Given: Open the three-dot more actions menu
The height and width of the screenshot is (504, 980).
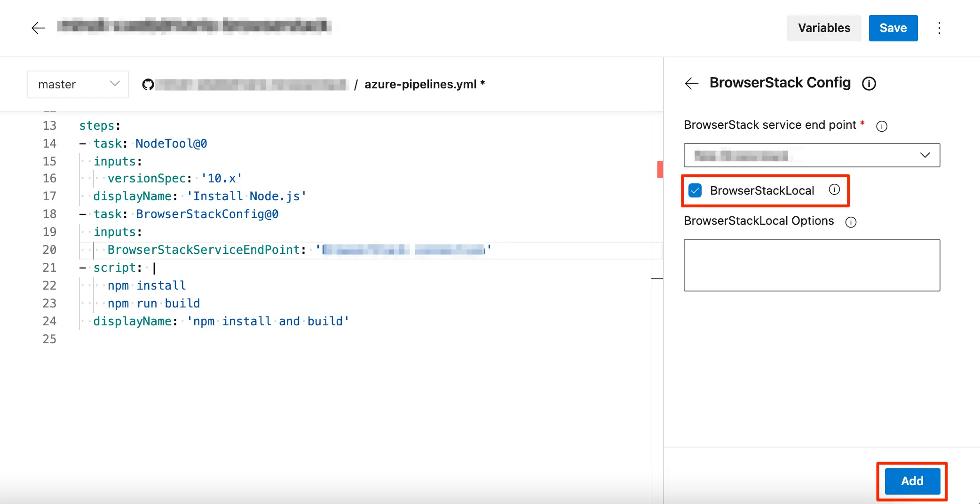Looking at the screenshot, I should click(939, 28).
